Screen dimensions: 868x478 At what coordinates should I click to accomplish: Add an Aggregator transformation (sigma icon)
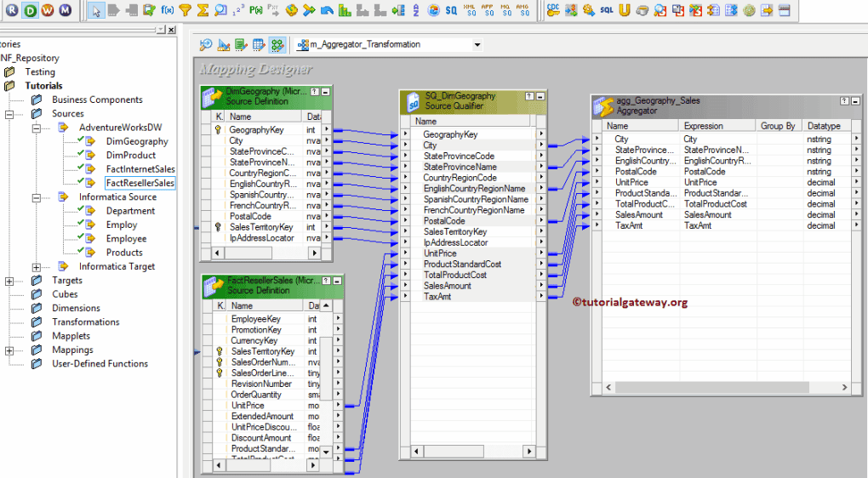pos(203,10)
